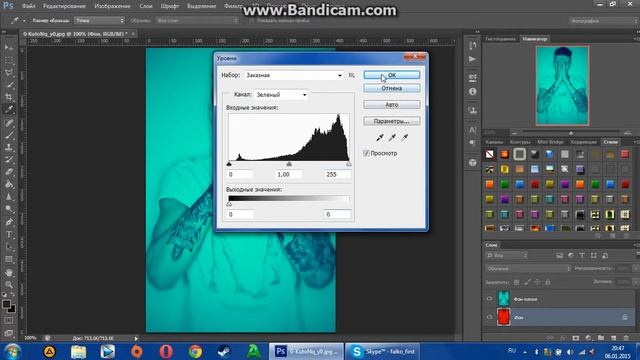Create new adjustment layer icon
The height and width of the screenshot is (360, 640).
[x=588, y=338]
